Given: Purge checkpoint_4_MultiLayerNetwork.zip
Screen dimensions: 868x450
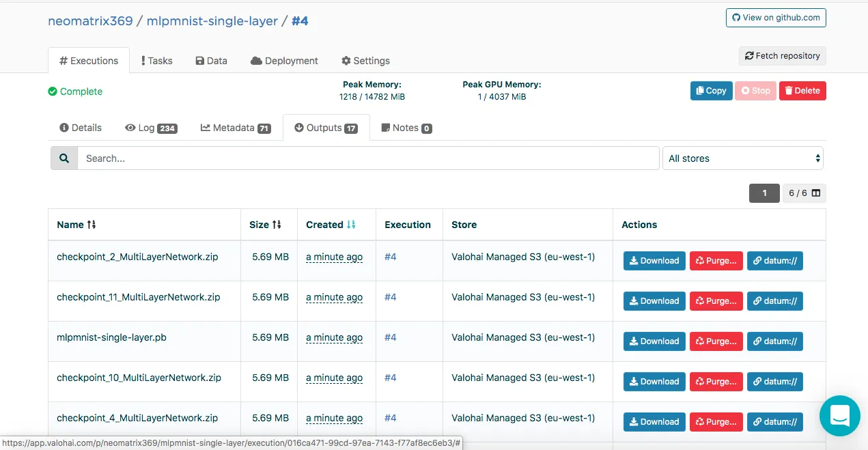Looking at the screenshot, I should pos(716,422).
